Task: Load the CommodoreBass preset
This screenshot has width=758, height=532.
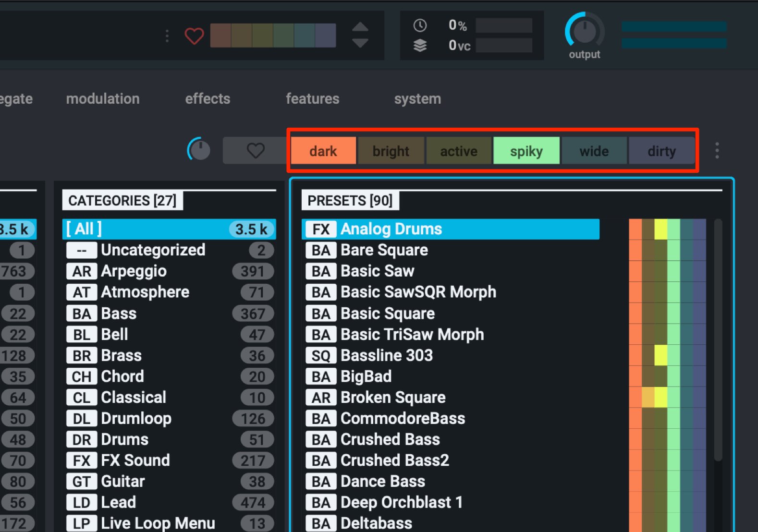Action: click(x=451, y=419)
